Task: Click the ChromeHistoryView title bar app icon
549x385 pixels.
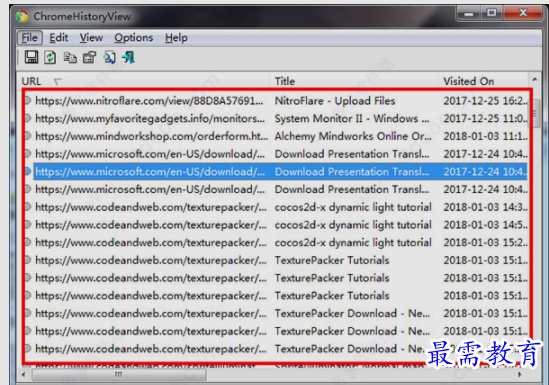Action: (22, 16)
